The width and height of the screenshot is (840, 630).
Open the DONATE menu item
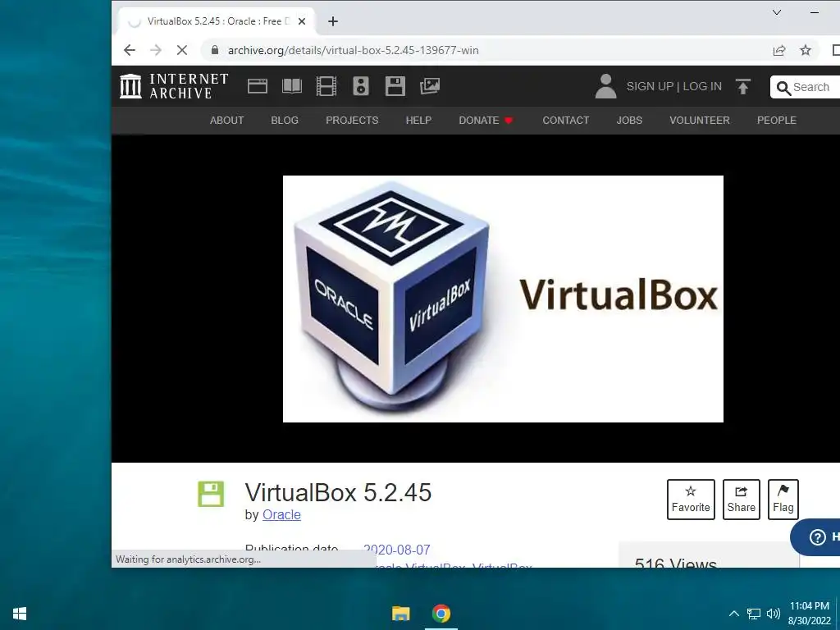tap(486, 121)
